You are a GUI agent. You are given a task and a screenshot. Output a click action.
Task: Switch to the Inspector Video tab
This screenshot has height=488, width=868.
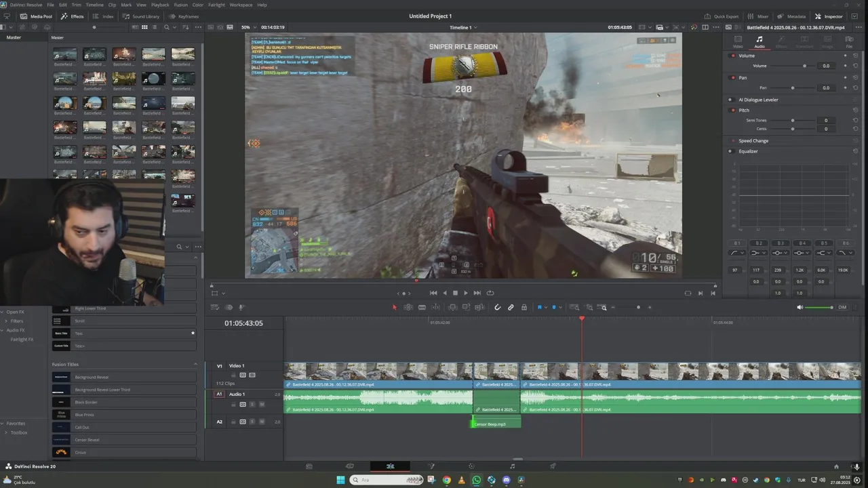[738, 42]
